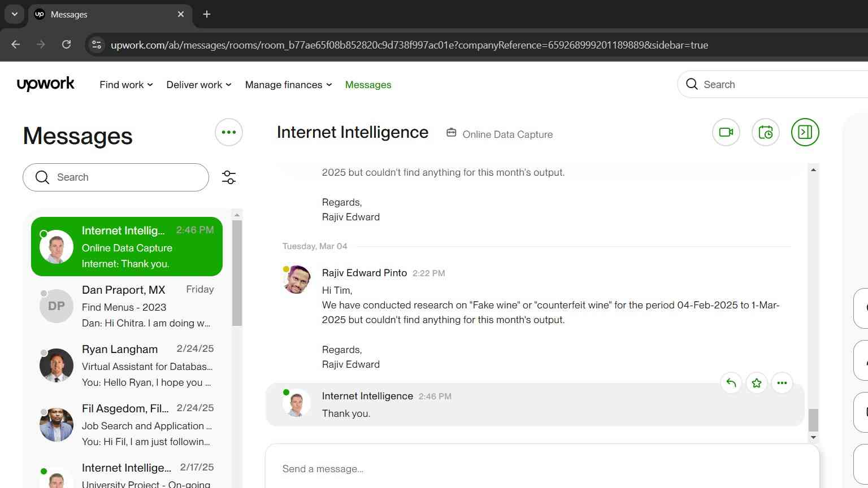The image size is (868, 488).
Task: Click Ryan Langham's profile photo
Action: [57, 365]
